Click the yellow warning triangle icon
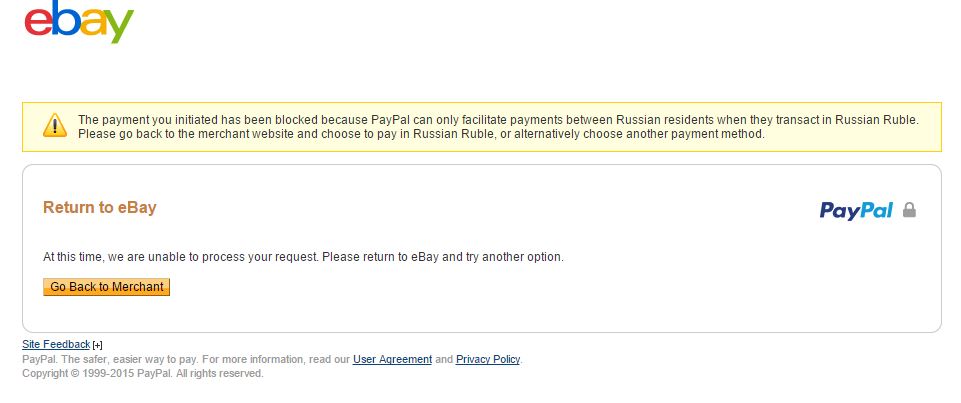 [54, 126]
